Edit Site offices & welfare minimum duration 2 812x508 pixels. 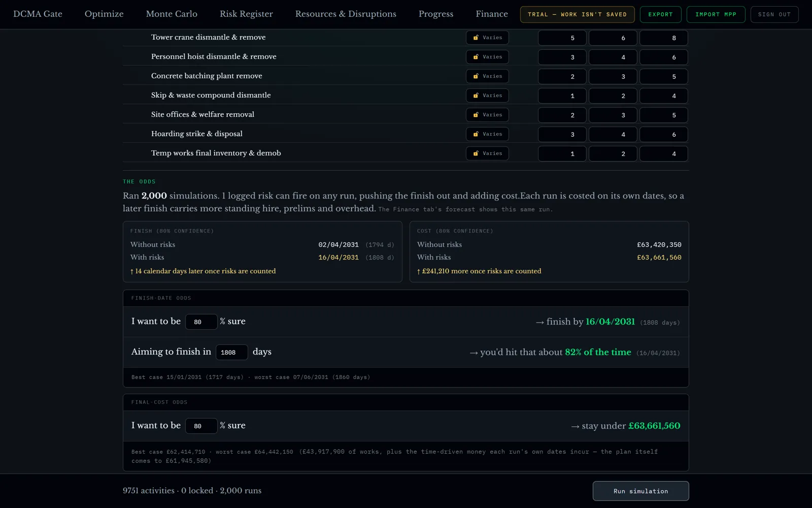coord(562,115)
